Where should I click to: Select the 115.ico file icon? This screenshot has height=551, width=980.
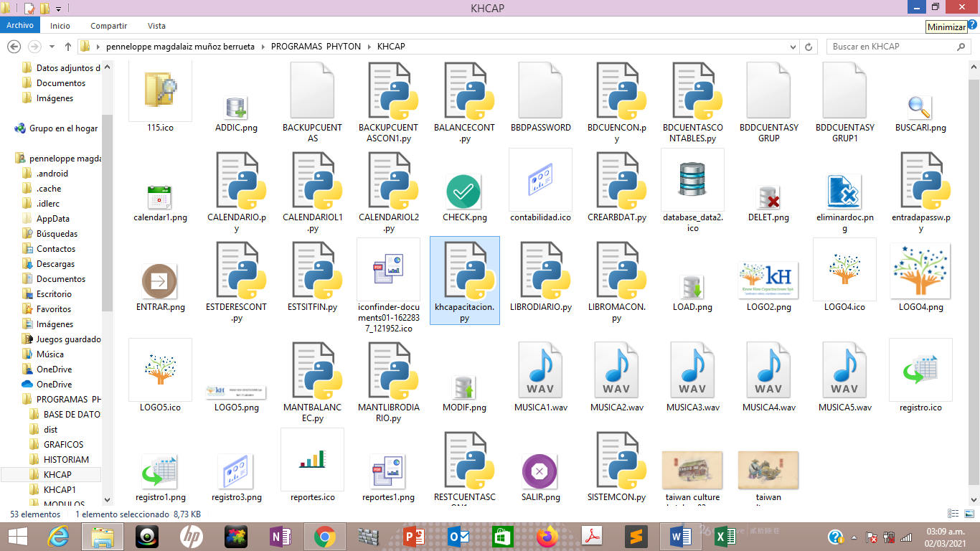pyautogui.click(x=160, y=91)
